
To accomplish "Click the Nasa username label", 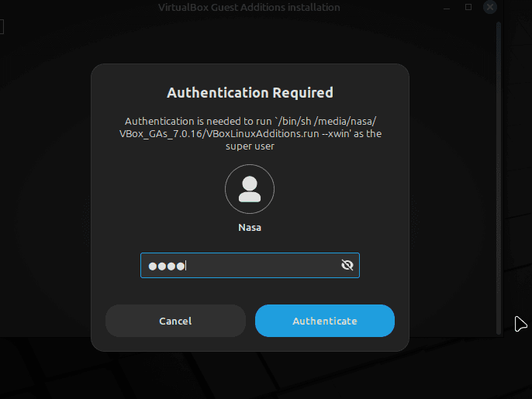I will tap(250, 228).
